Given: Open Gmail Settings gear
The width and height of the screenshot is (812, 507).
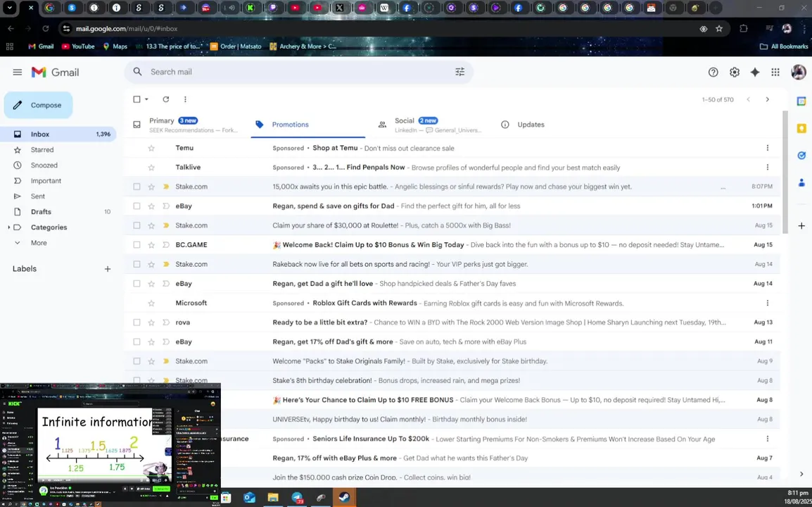Looking at the screenshot, I should click(735, 73).
